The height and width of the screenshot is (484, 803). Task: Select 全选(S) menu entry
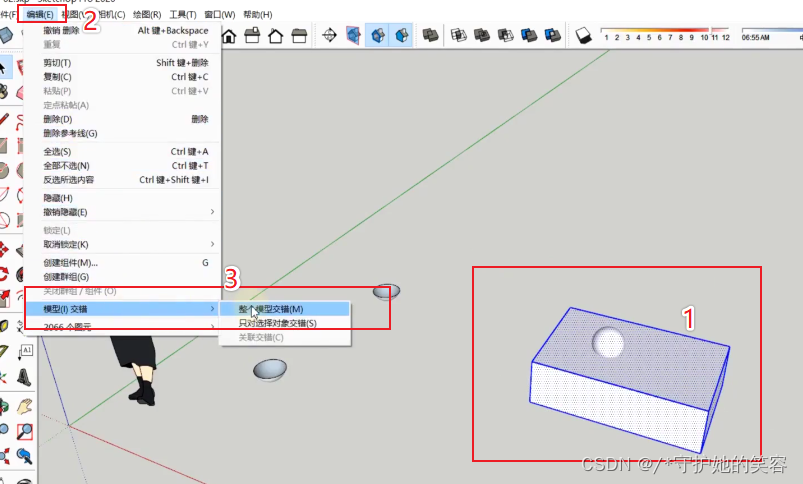tap(123, 152)
